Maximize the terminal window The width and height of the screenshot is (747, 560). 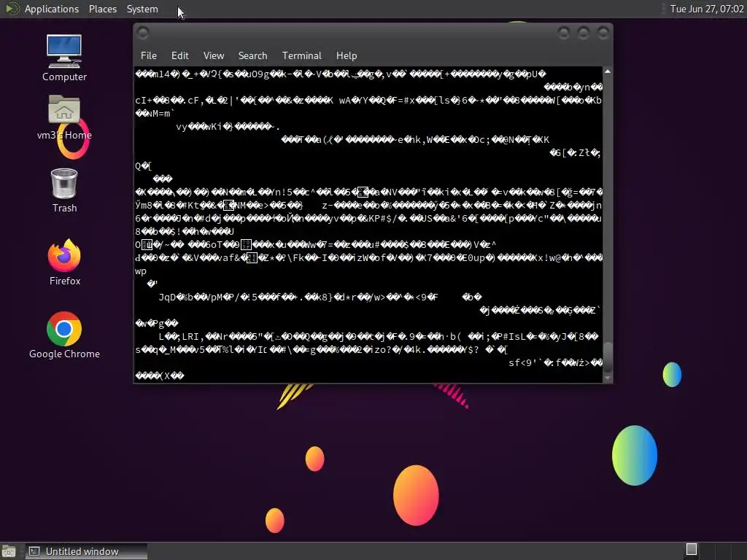click(x=583, y=32)
